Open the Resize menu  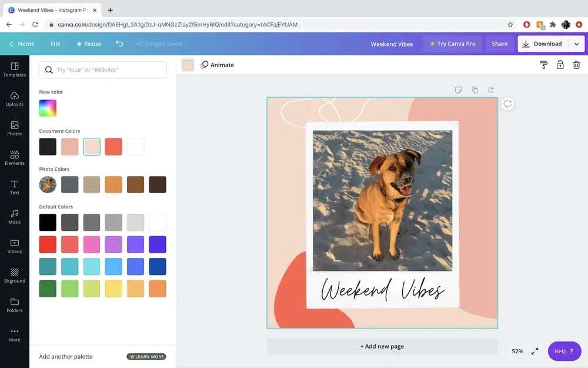pos(89,43)
